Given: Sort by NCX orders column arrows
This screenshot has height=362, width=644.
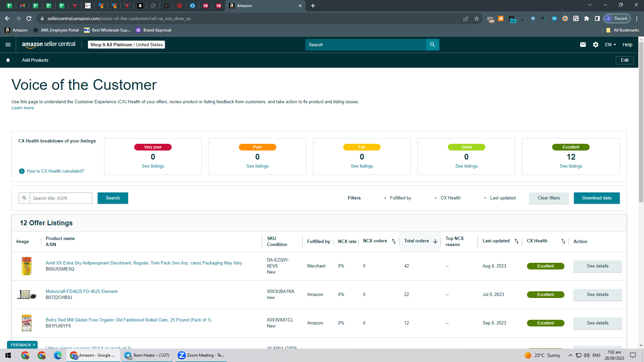Looking at the screenshot, I should pos(394,241).
